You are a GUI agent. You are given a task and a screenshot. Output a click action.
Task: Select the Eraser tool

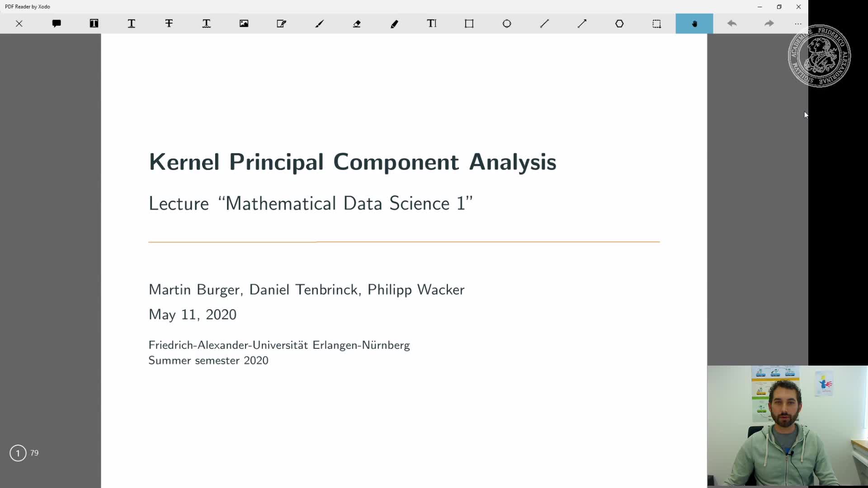tap(357, 23)
